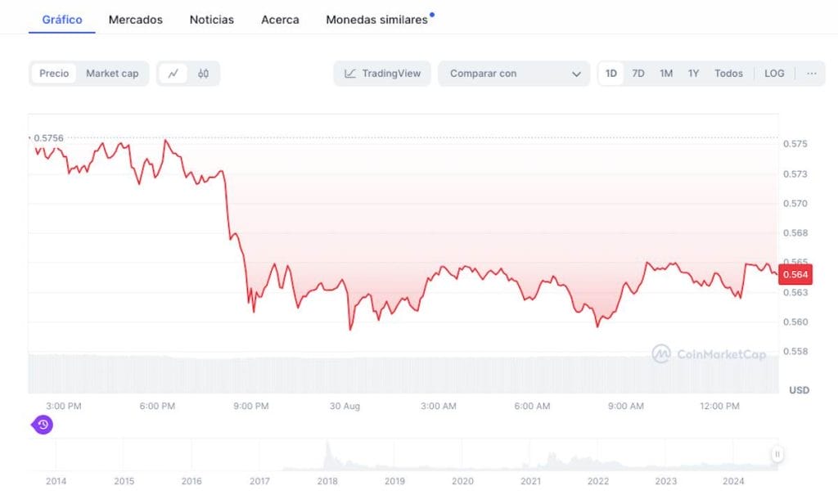
Task: Select the Precio toggle option
Action: [54, 74]
